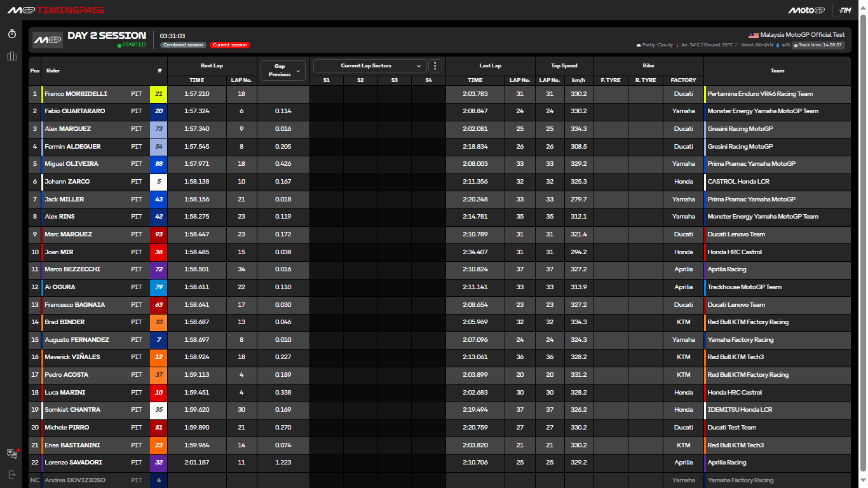Toggle the Current session pill
The width and height of the screenshot is (868, 488).
[x=230, y=45]
